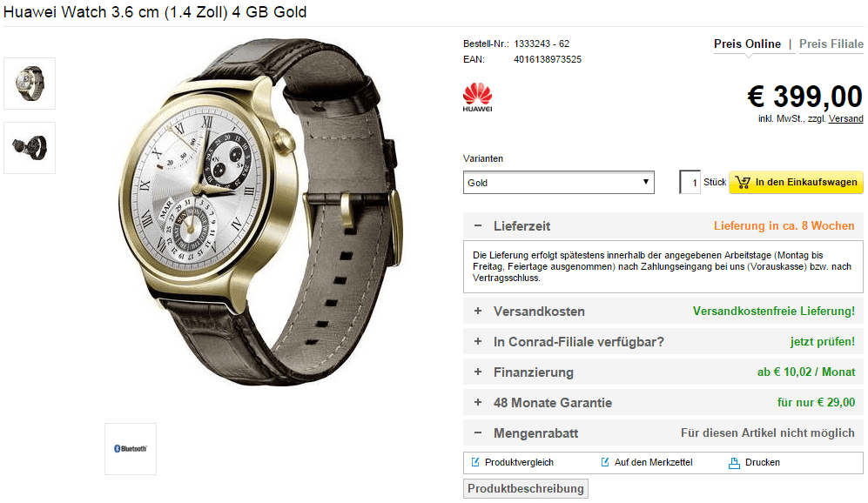Viewport: 868px width, 503px height.
Task: Click the Merkzettel wishlist icon
Action: pyautogui.click(x=604, y=462)
